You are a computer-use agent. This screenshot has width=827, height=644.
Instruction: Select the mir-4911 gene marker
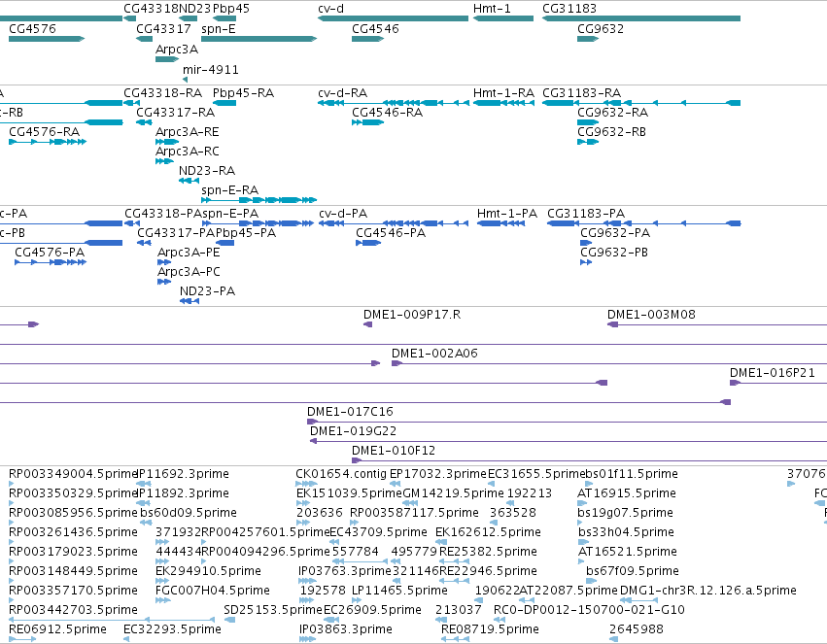(x=185, y=80)
